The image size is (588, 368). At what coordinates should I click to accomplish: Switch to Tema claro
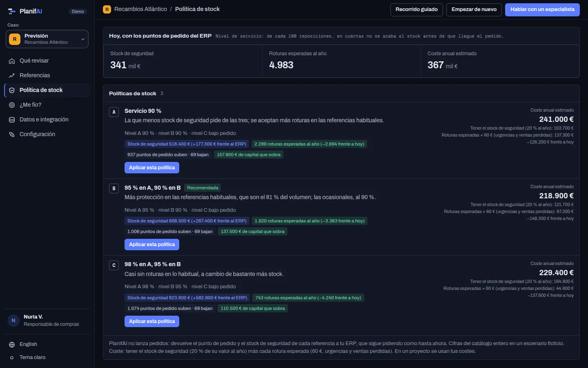tap(47, 357)
